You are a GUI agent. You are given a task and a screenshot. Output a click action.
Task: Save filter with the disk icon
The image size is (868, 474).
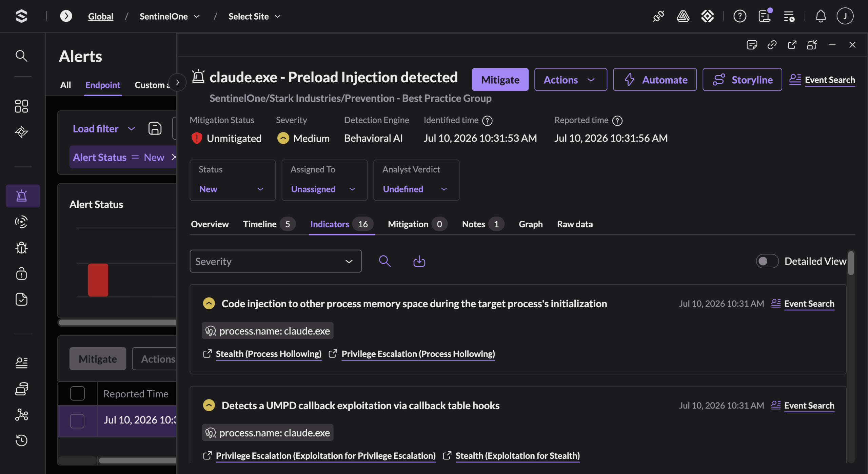pyautogui.click(x=155, y=128)
